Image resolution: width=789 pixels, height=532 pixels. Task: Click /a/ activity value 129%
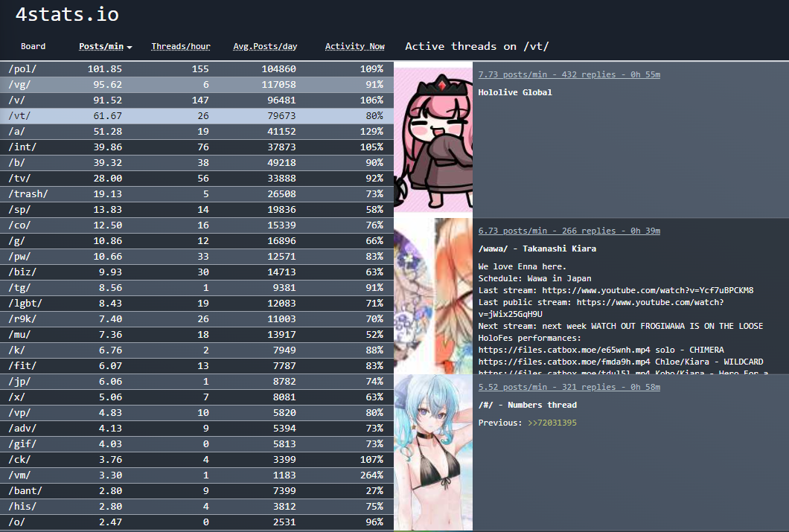(x=371, y=131)
